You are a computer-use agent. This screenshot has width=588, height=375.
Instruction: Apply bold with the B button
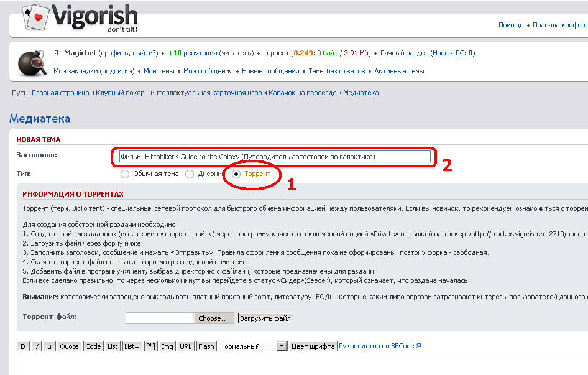coord(23,346)
